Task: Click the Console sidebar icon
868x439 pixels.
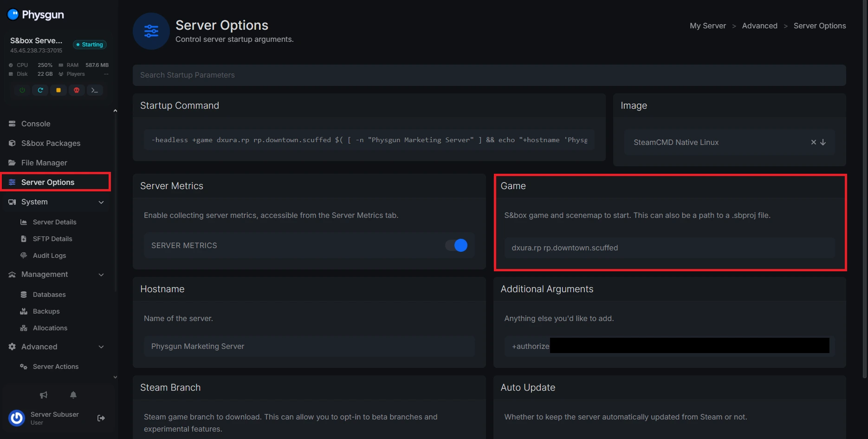Action: click(12, 124)
